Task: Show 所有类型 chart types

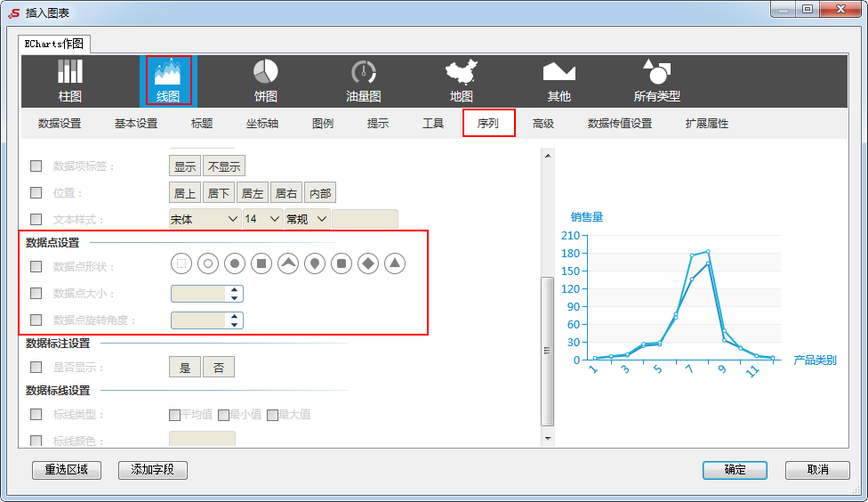Action: [656, 81]
